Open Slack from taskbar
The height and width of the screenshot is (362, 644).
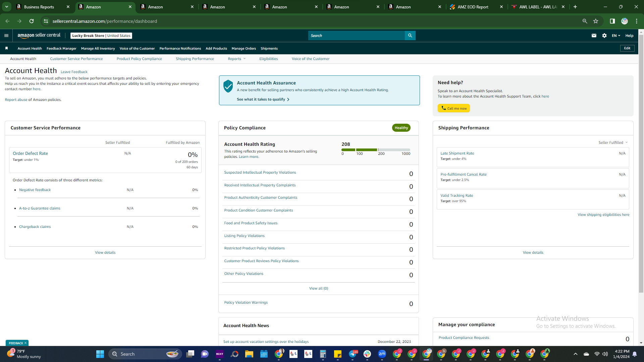[x=367, y=354]
